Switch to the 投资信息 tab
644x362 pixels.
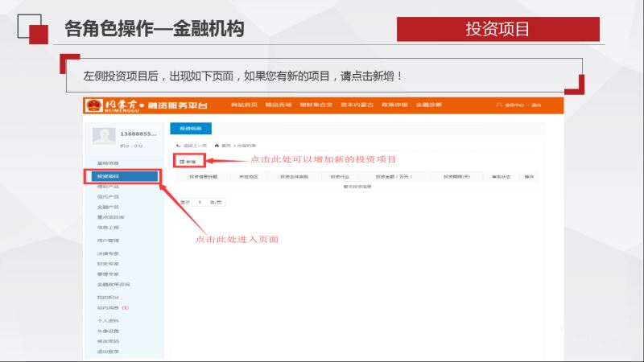pos(191,128)
